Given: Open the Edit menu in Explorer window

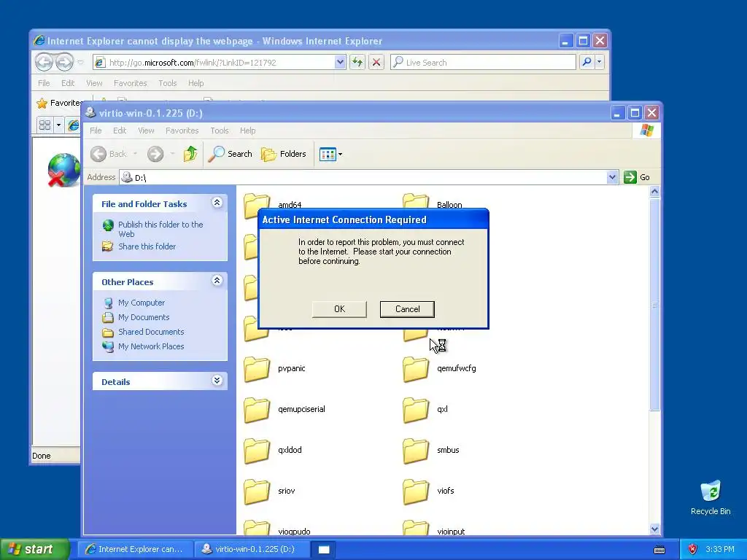Looking at the screenshot, I should 120,131.
